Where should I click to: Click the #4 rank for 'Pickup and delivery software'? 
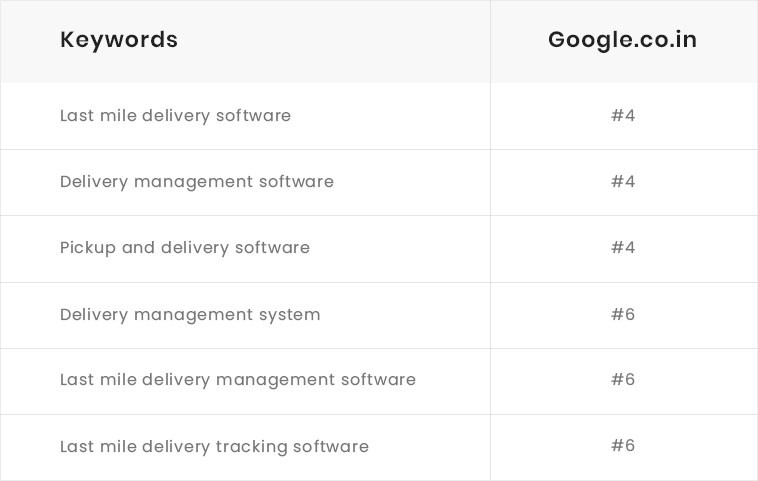[623, 248]
